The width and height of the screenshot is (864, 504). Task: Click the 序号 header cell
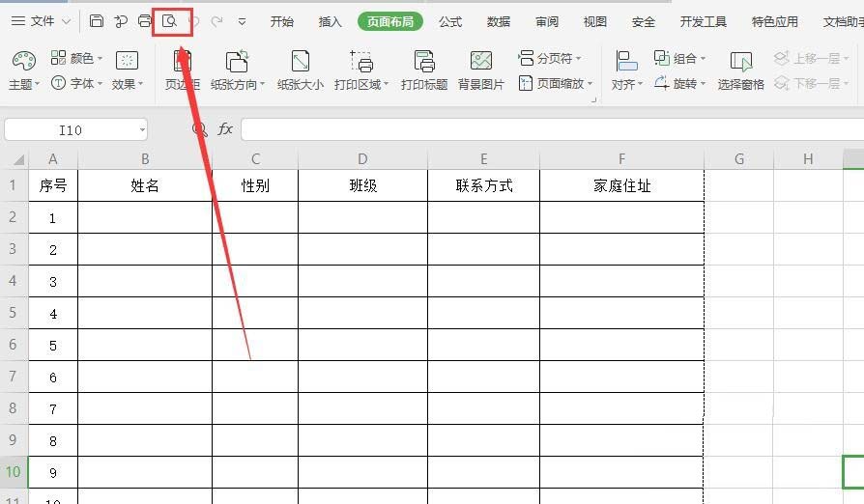53,185
